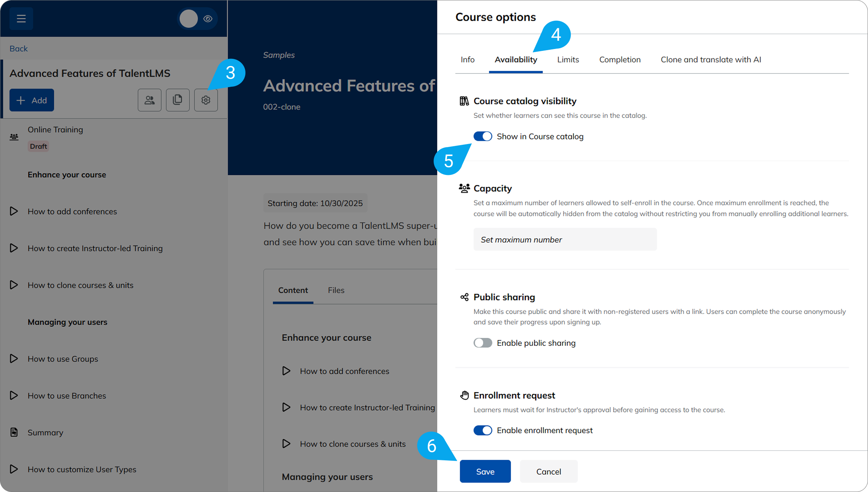Click the Set maximum number field
868x492 pixels.
tap(564, 239)
